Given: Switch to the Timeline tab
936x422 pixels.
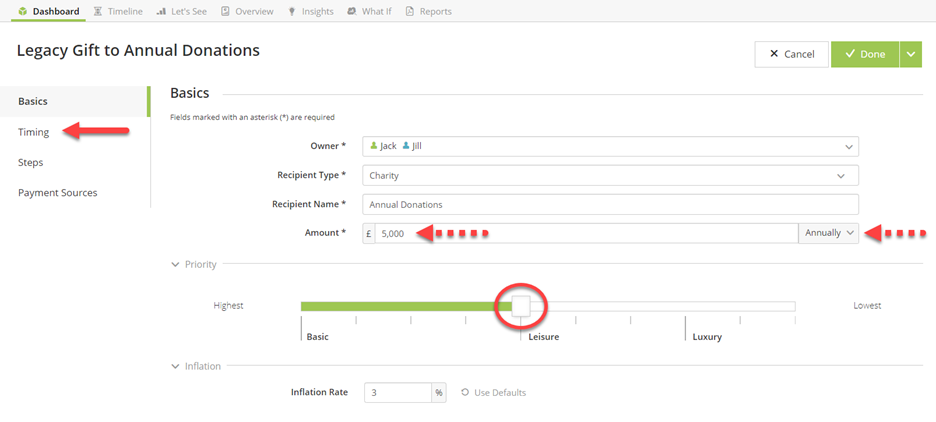Looking at the screenshot, I should pos(117,11).
